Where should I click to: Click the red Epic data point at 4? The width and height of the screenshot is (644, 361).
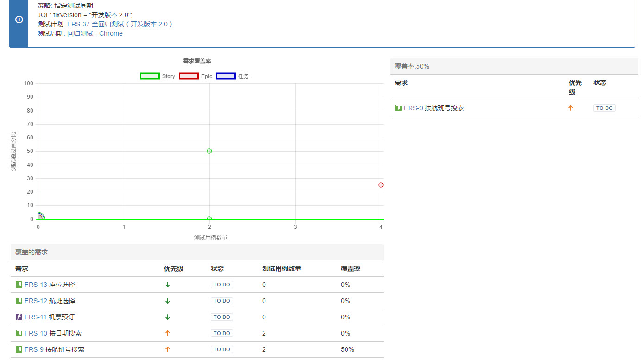coord(381,185)
